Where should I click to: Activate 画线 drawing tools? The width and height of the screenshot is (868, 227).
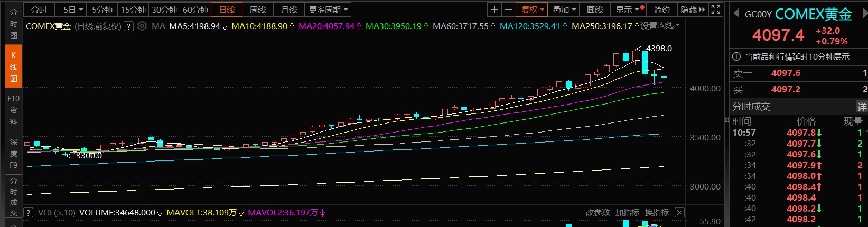595,10
